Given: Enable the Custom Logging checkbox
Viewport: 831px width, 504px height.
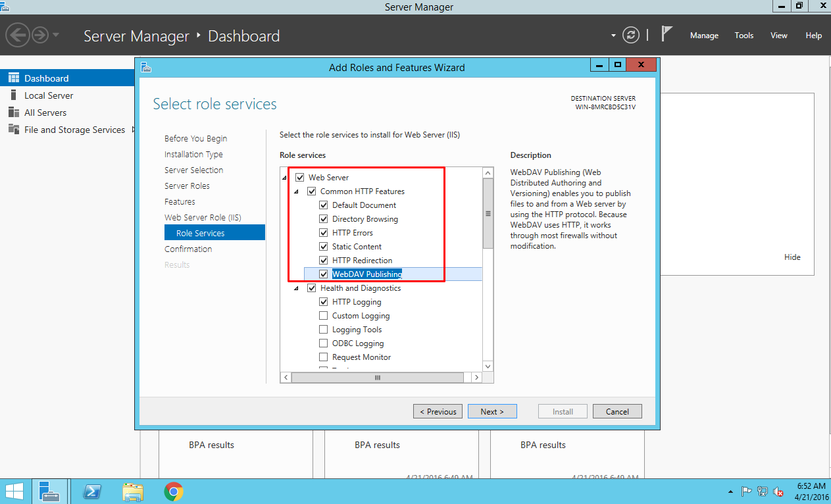Looking at the screenshot, I should [x=324, y=316].
